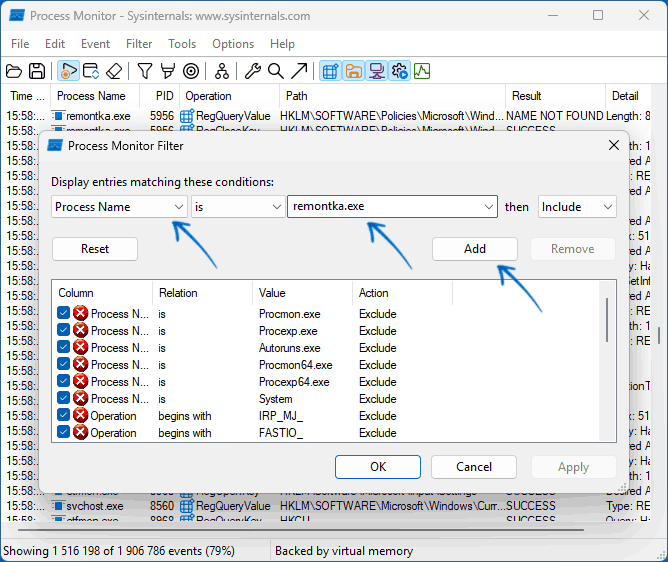Open the Filter menu
This screenshot has height=562, width=668.
pyautogui.click(x=139, y=44)
